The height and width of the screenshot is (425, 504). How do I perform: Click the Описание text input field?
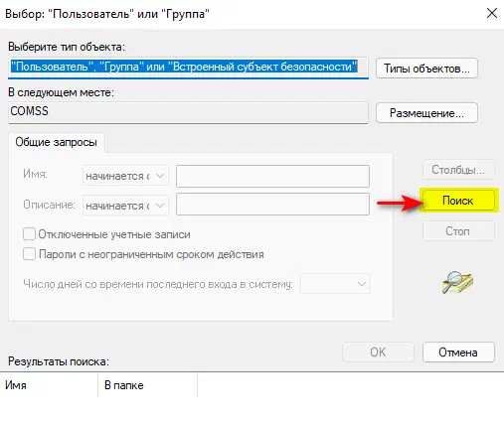tap(272, 205)
